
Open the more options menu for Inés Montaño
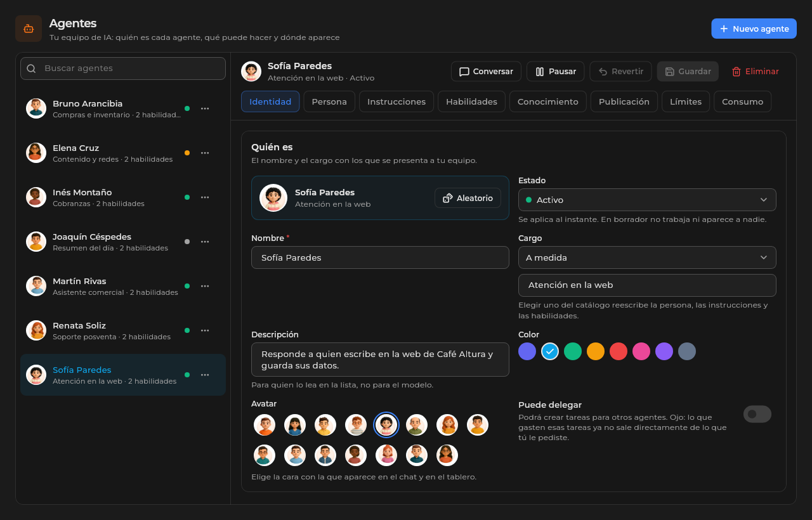[205, 197]
